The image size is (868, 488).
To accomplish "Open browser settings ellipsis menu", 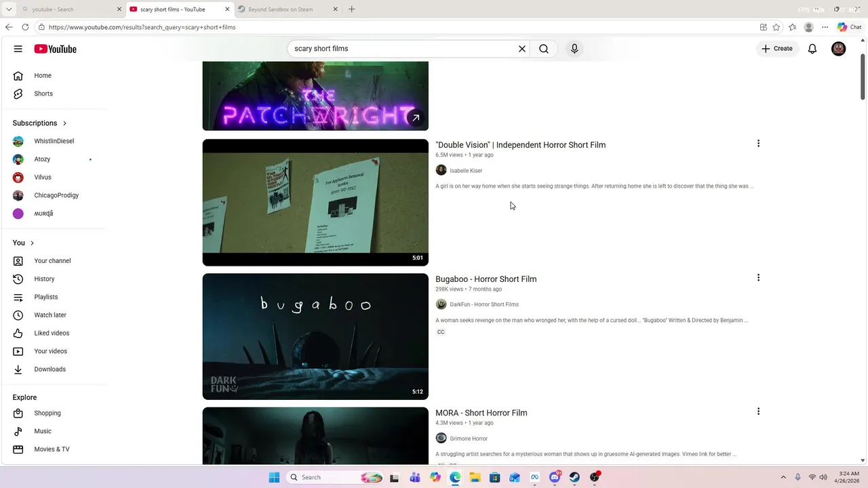I will (825, 27).
